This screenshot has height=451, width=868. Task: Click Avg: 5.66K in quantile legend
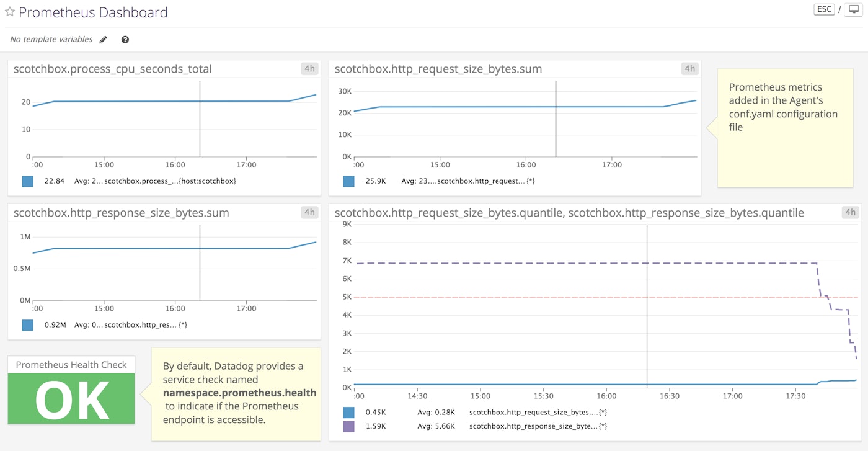pyautogui.click(x=436, y=426)
